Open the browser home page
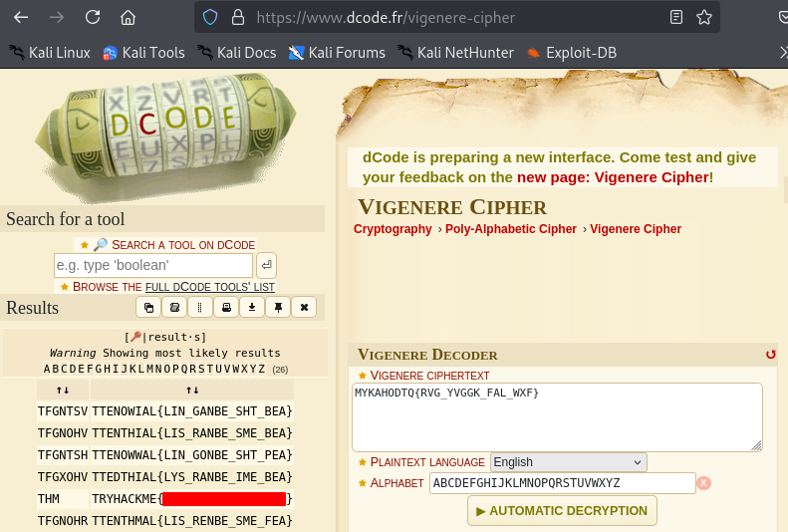The image size is (788, 532). point(128,18)
